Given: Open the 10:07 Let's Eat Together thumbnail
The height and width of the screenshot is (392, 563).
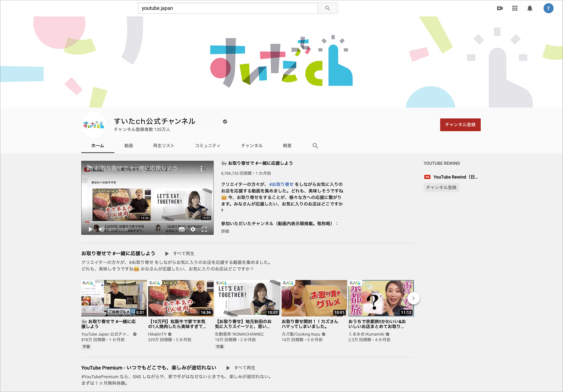Looking at the screenshot, I should pos(248,298).
